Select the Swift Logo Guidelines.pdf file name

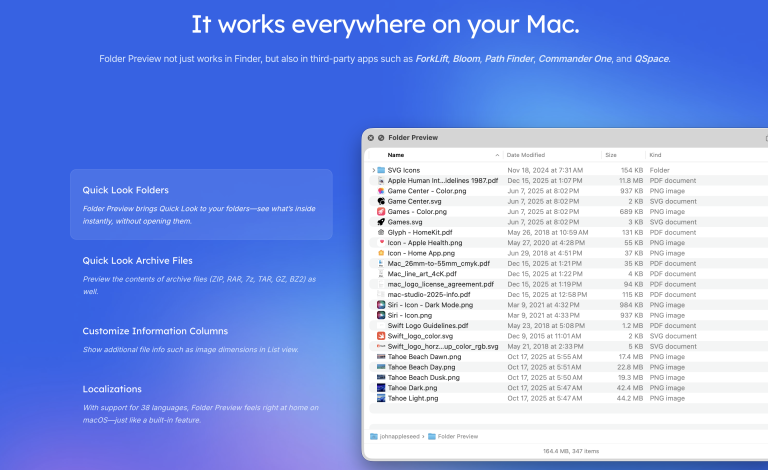(x=428, y=326)
